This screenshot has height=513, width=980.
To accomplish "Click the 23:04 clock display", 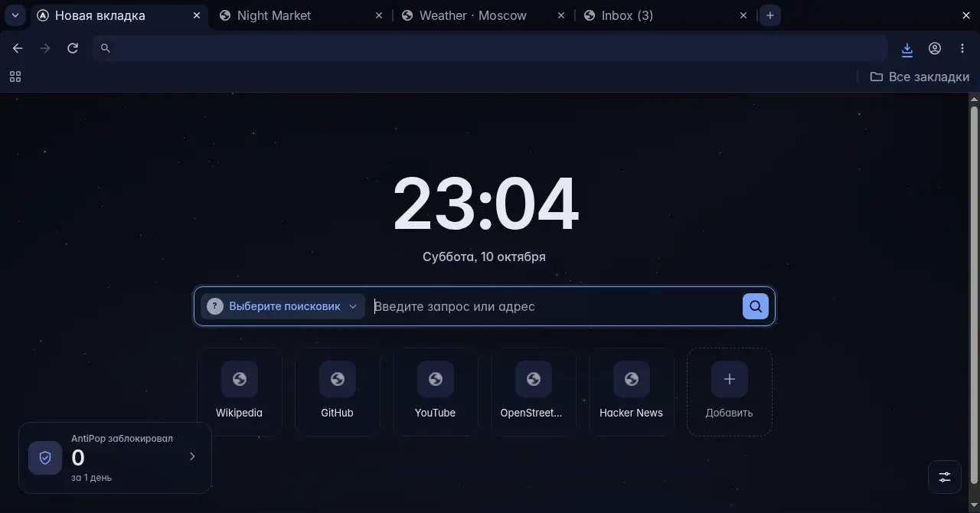I will click(x=485, y=204).
